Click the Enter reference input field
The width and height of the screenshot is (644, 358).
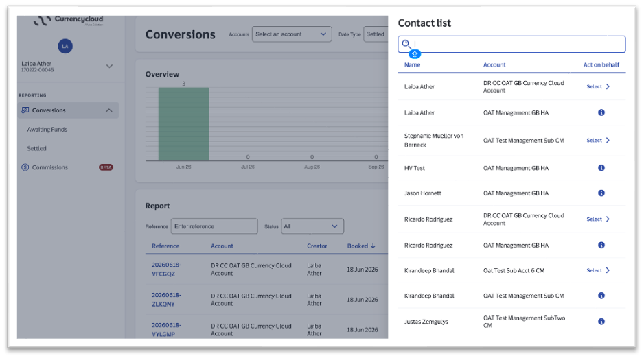(214, 226)
